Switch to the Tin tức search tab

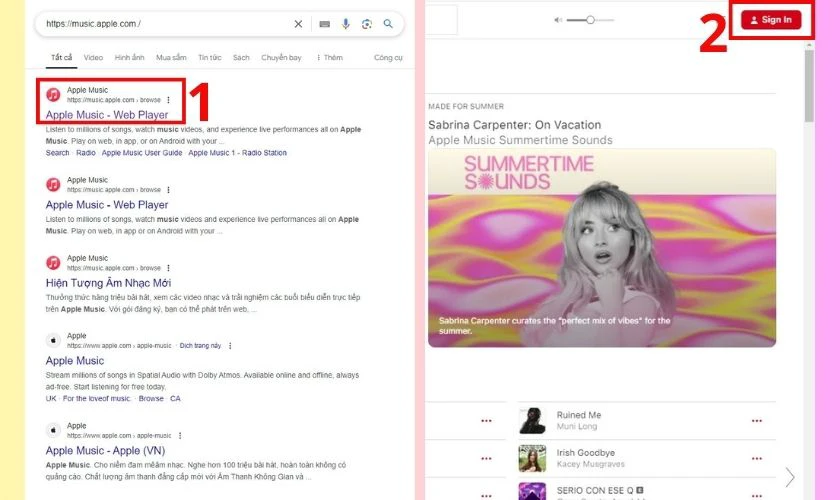point(209,57)
